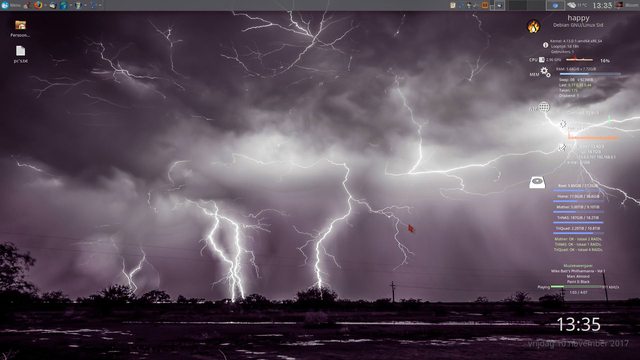Screen dimensions: 640x360
Task: Open the Persoonlijke folder on the desktop
Action: click(20, 29)
